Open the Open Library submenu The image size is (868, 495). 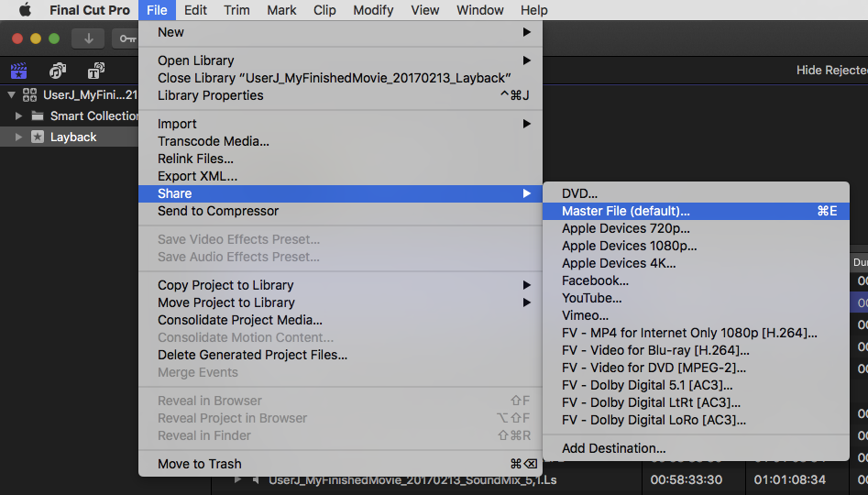coord(340,60)
